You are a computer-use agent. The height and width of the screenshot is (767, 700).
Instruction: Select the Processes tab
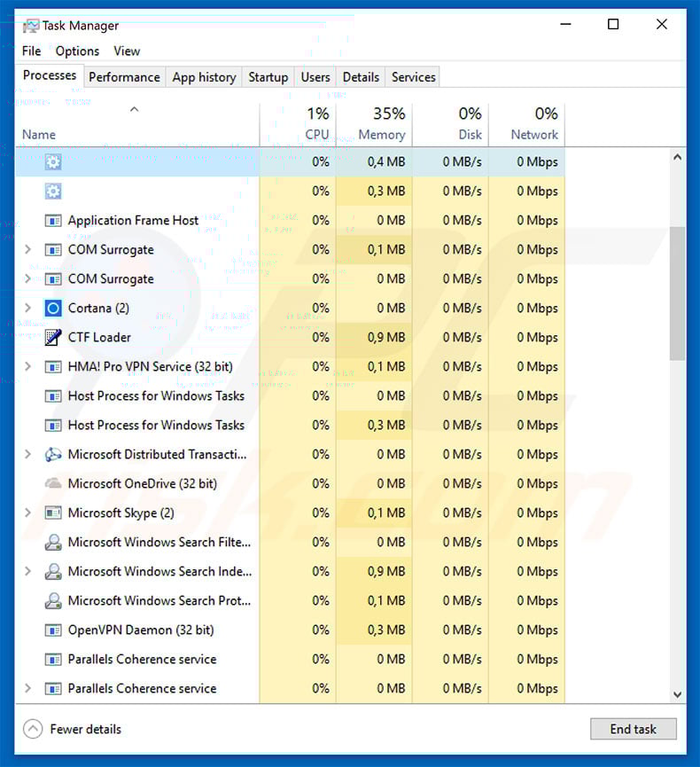(50, 75)
